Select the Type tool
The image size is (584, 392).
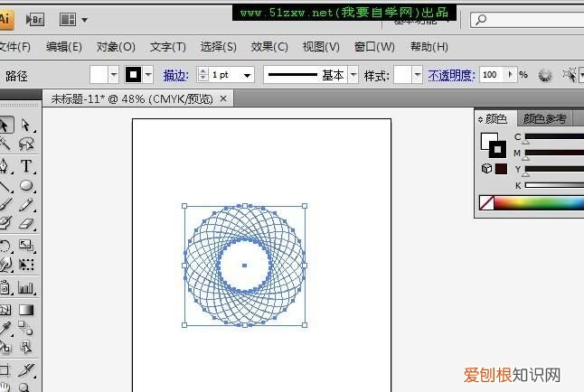click(x=26, y=165)
